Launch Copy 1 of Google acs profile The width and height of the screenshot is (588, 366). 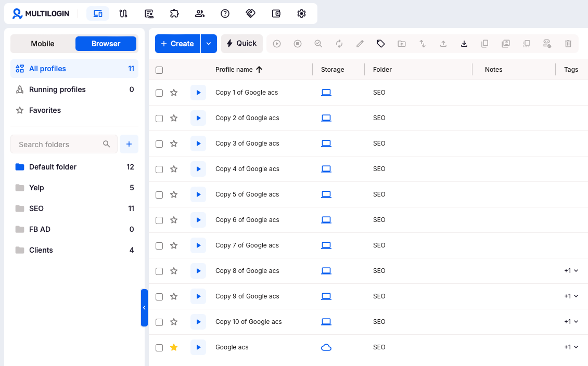pyautogui.click(x=198, y=93)
